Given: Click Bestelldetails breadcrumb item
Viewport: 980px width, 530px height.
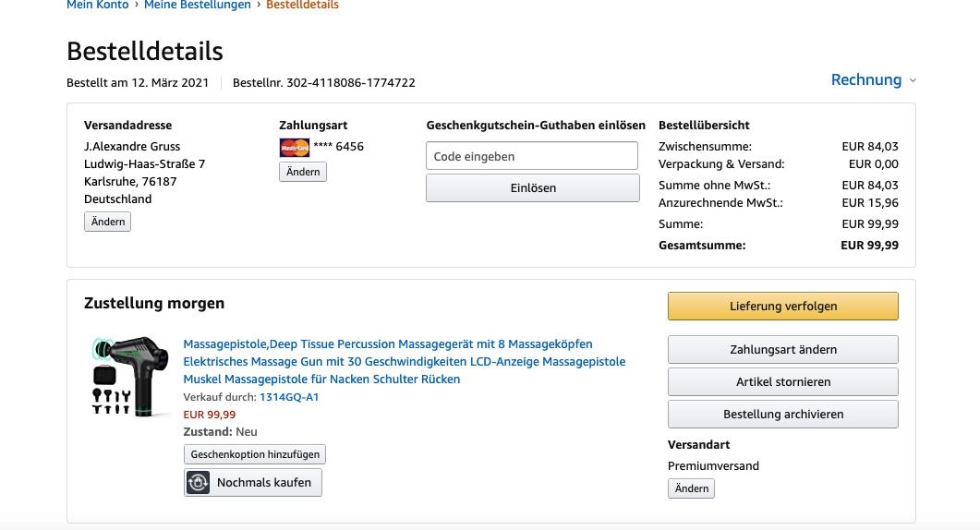Looking at the screenshot, I should coord(302,6).
